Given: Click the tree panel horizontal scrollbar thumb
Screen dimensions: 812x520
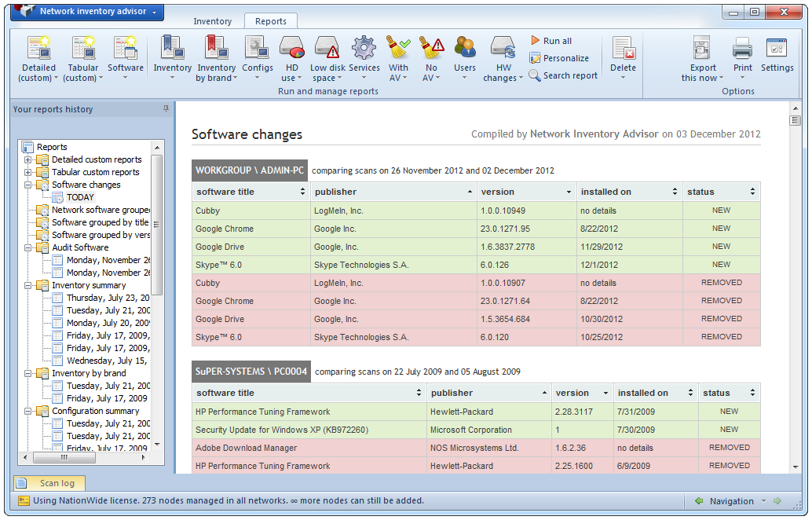Looking at the screenshot, I should pyautogui.click(x=64, y=458).
